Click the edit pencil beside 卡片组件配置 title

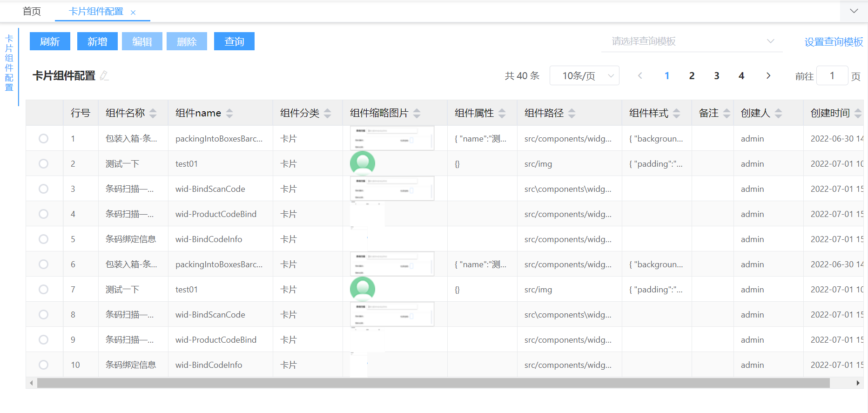pyautogui.click(x=104, y=75)
